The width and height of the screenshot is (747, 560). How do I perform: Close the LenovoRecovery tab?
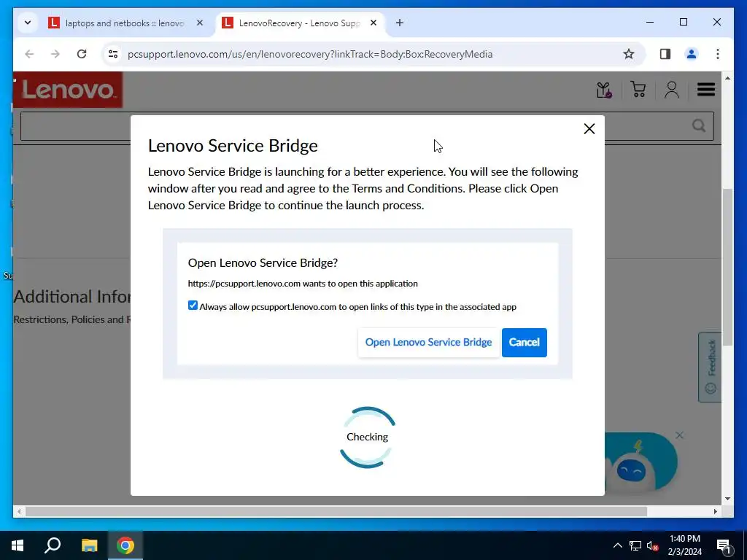373,23
